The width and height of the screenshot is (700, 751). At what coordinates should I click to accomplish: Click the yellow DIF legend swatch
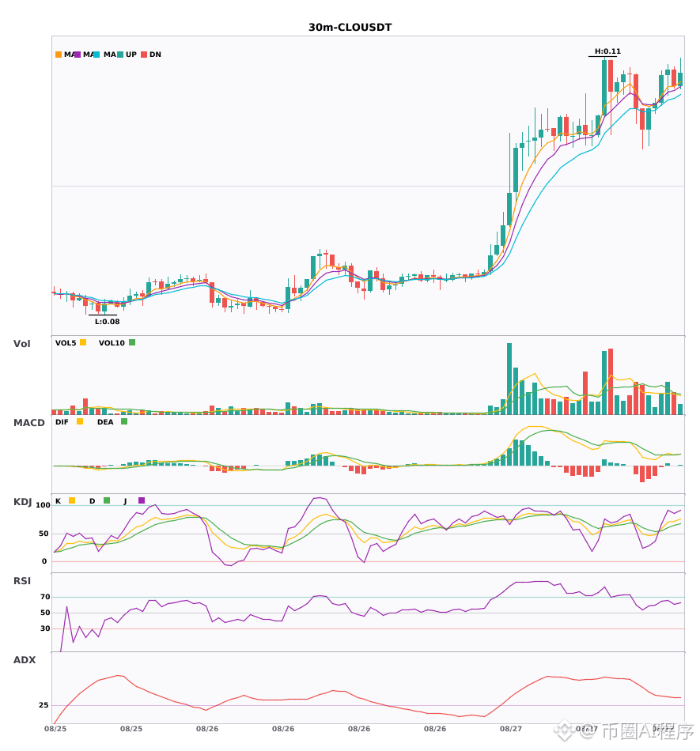point(80,421)
